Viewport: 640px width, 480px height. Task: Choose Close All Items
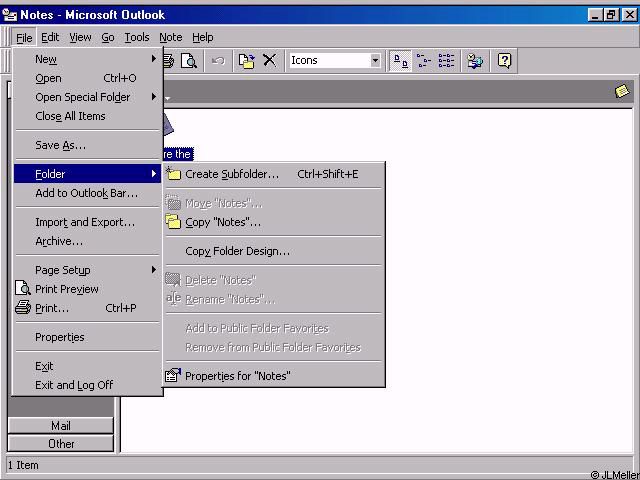pos(87,116)
